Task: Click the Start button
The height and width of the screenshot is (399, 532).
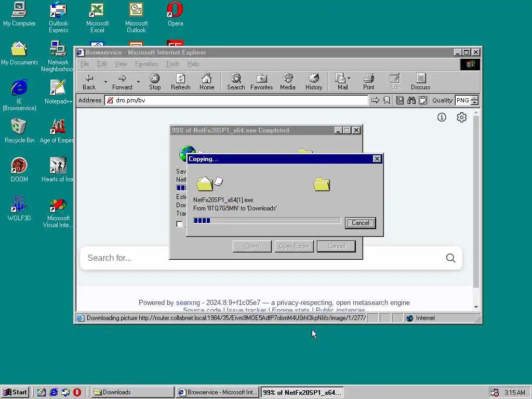Action: click(15, 392)
